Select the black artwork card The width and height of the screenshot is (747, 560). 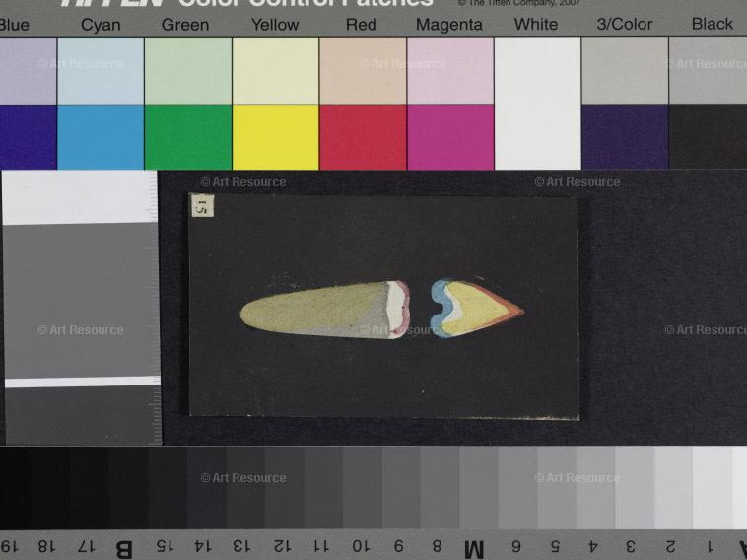click(384, 306)
